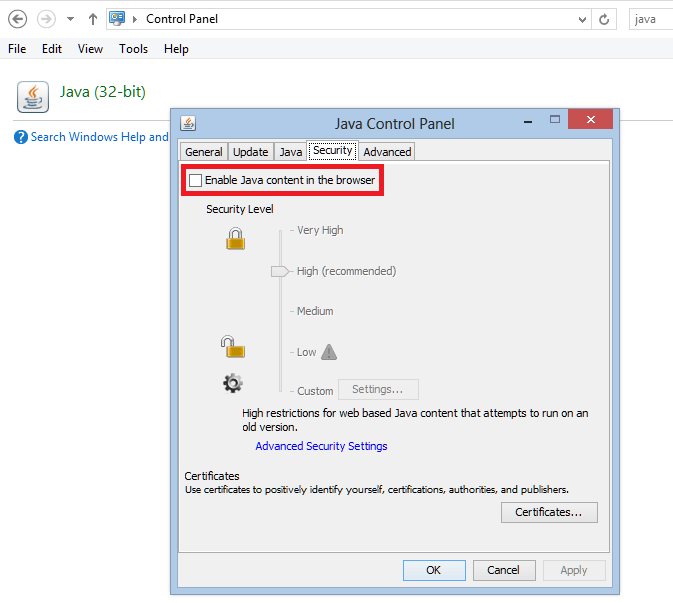The width and height of the screenshot is (673, 603).
Task: Expand the breadcrumb arrow before Control Panel
Action: click(135, 19)
